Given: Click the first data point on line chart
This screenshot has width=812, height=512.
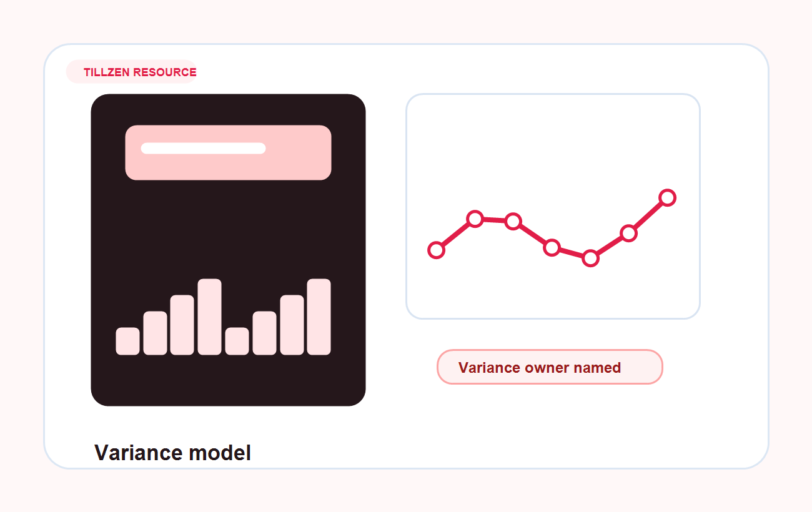Looking at the screenshot, I should (436, 250).
